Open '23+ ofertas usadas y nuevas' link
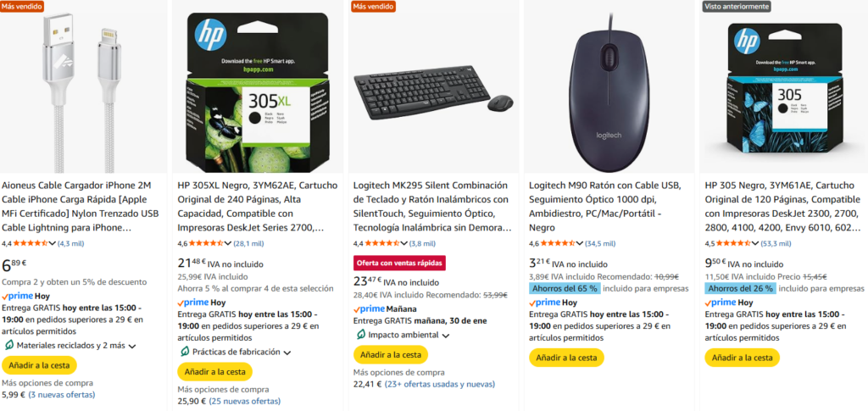Viewport: 868px width, 411px height. (439, 384)
